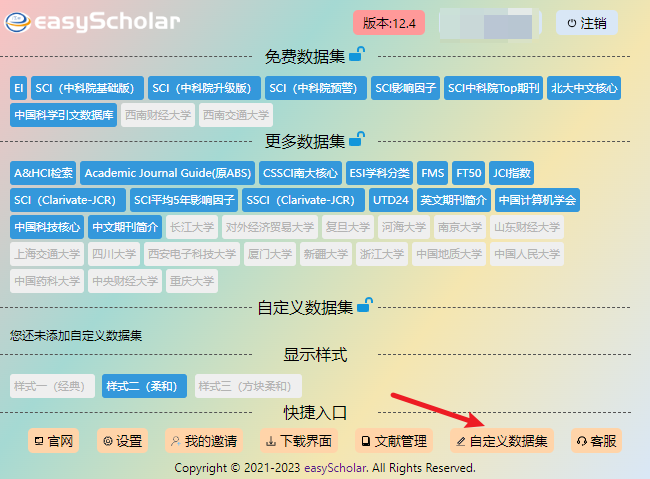Toggle 英文期刊简介 dataset
The image size is (650, 479).
(x=454, y=200)
